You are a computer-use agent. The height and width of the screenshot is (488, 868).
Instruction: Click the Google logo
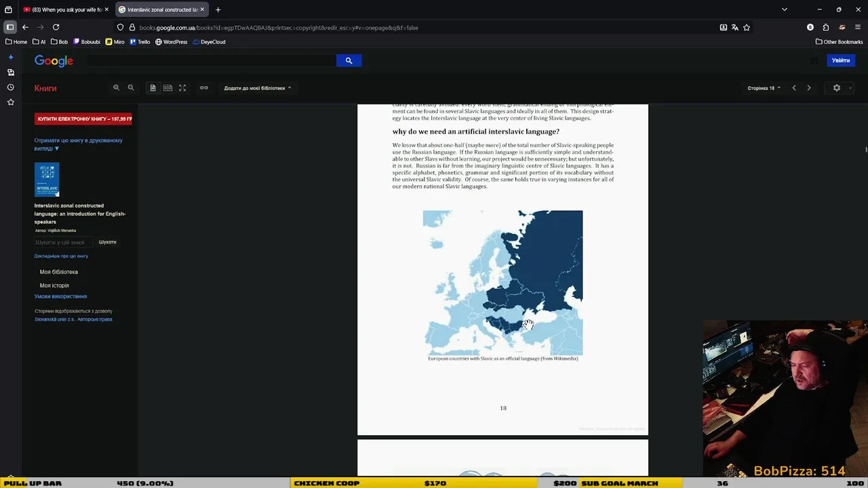click(x=54, y=61)
